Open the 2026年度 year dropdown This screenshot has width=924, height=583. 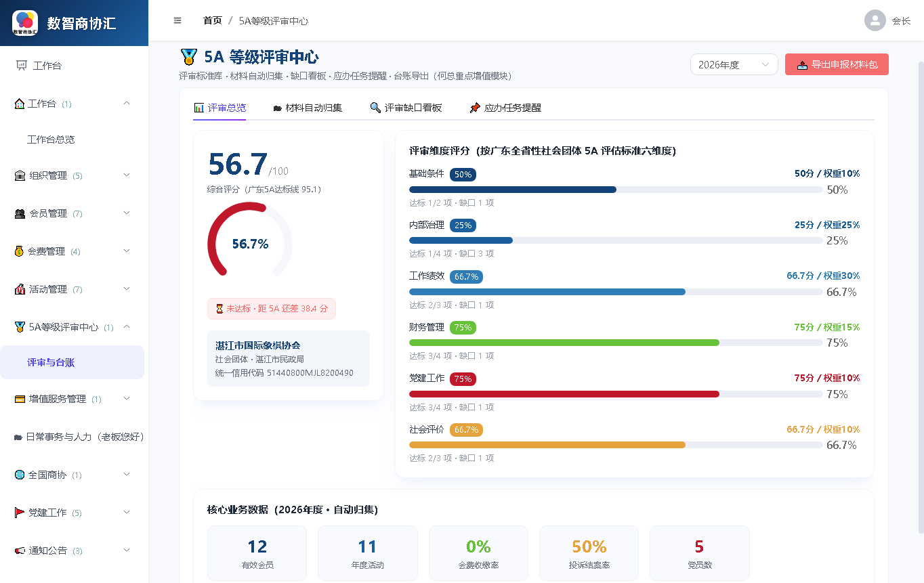[734, 64]
